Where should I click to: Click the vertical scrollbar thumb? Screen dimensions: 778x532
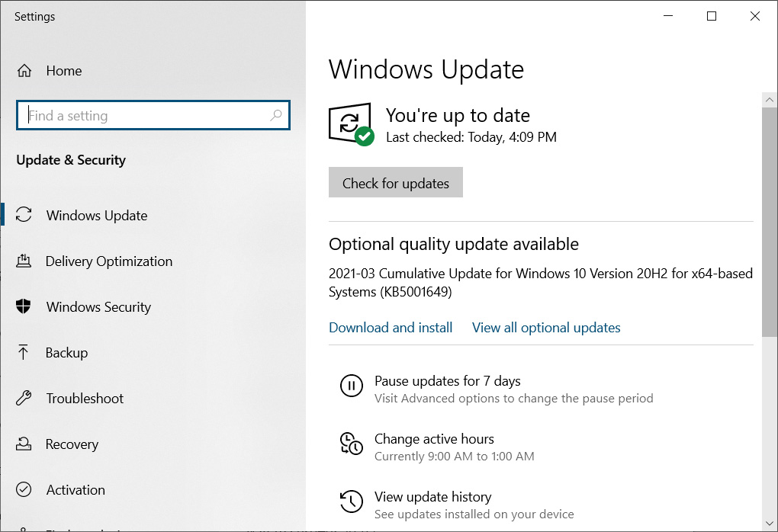pyautogui.click(x=769, y=222)
